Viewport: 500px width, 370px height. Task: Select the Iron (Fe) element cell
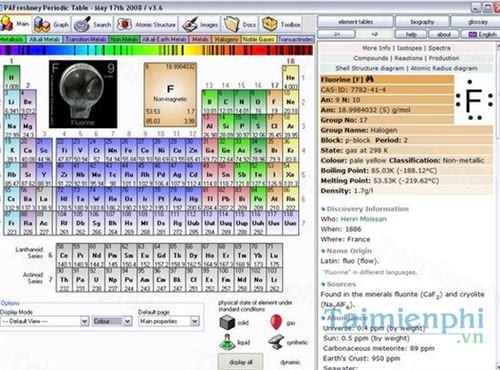coord(128,150)
